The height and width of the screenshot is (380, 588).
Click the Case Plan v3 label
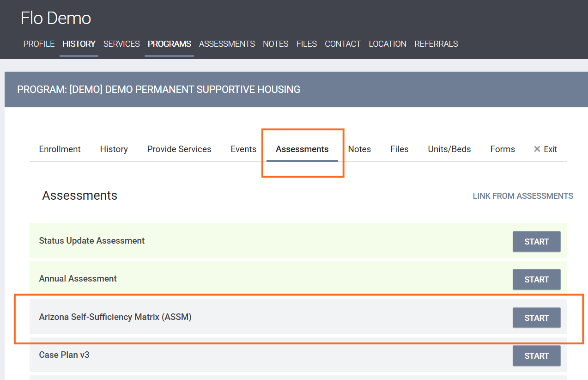[x=64, y=355]
